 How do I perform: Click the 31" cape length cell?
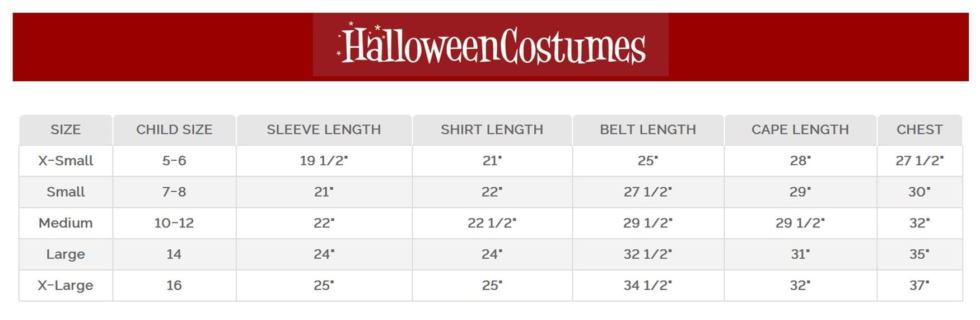800,254
